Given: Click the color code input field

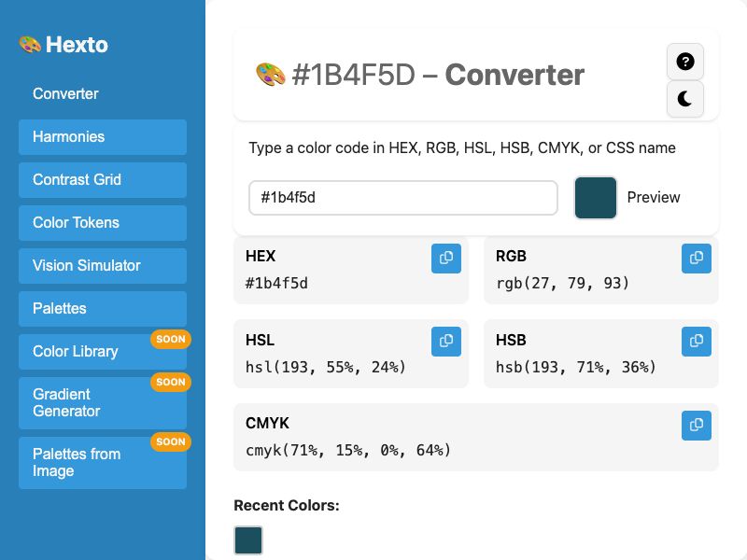Looking at the screenshot, I should (402, 198).
